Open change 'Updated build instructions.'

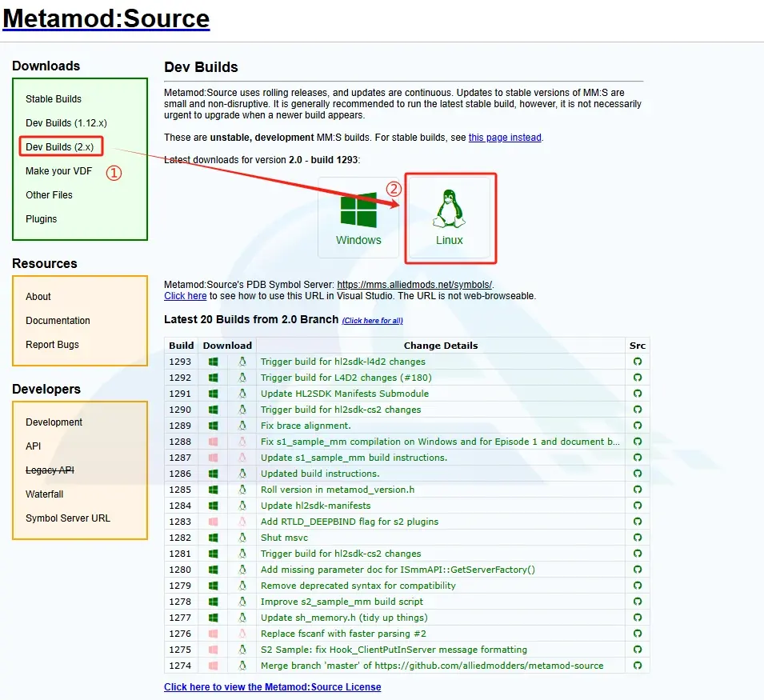point(320,474)
